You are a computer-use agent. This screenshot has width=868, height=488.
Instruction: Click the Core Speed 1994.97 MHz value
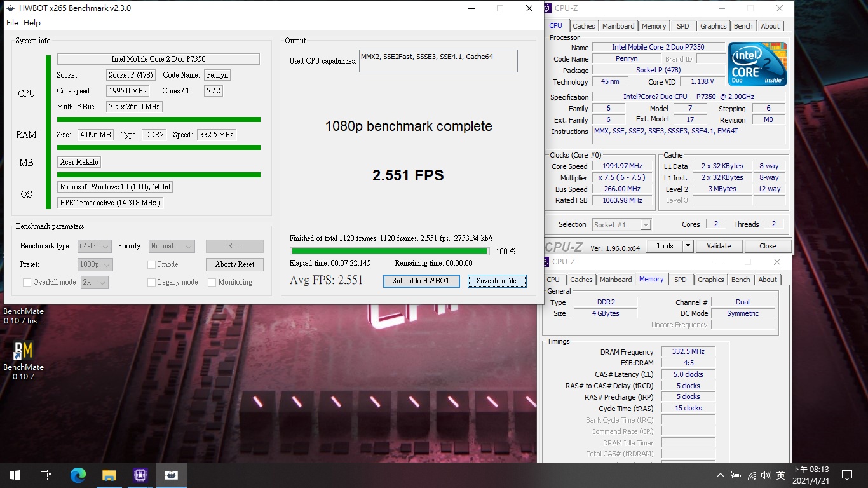623,166
